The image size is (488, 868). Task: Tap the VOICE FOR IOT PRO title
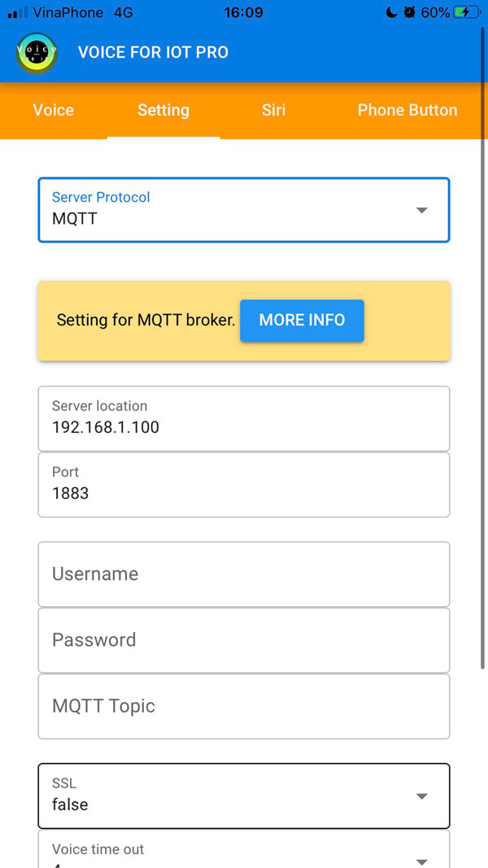(x=153, y=53)
